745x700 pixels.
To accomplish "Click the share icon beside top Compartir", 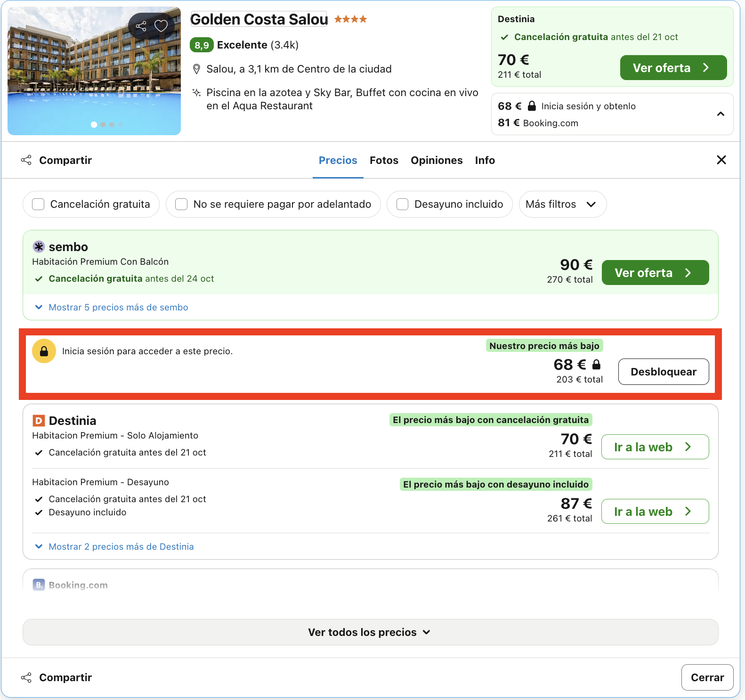I will pos(26,160).
